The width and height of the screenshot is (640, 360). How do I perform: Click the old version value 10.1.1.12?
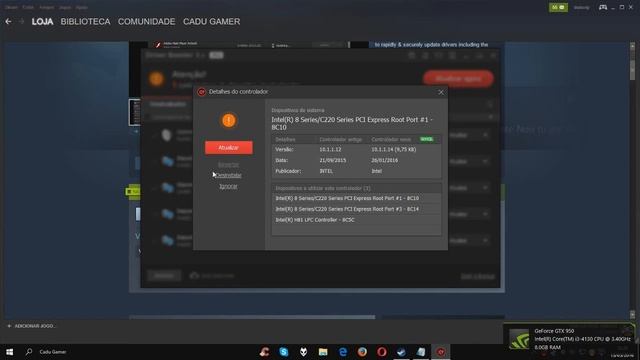pyautogui.click(x=330, y=149)
